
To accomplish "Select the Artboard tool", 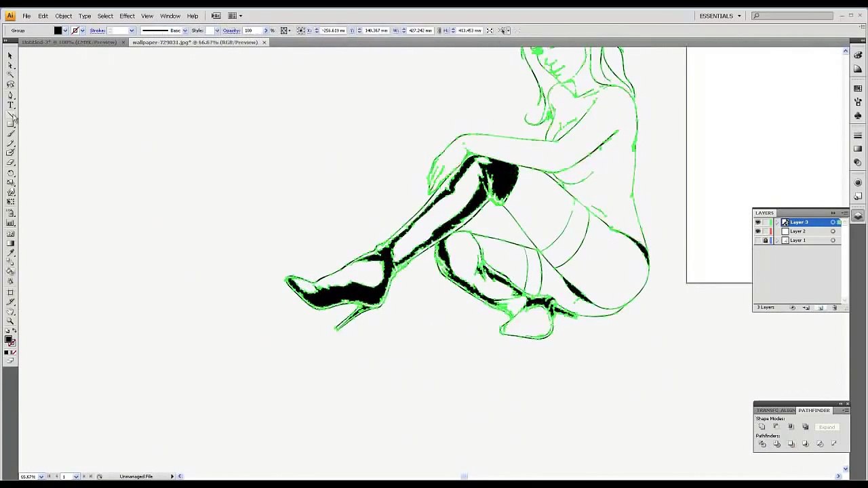I will click(x=10, y=292).
